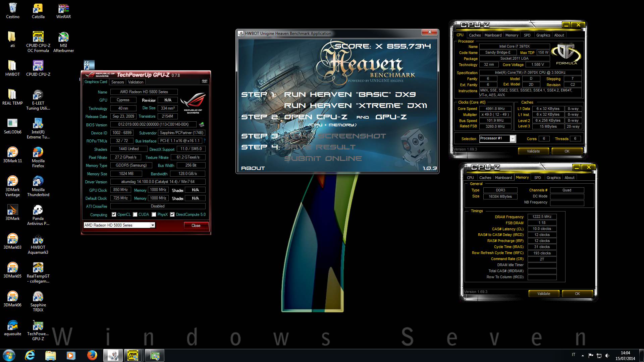Open HWBOT Aquamark3 desktop icon
Screen dimensions: 644x362
38,244
